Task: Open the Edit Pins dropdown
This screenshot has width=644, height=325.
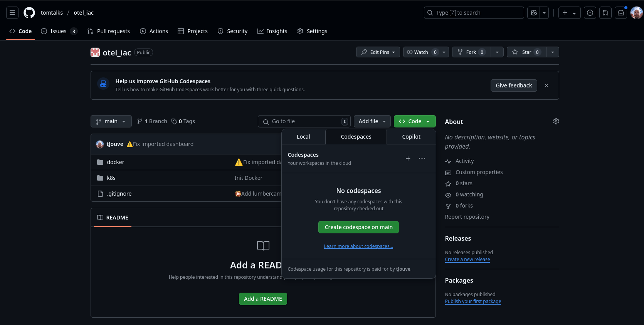Action: tap(378, 52)
